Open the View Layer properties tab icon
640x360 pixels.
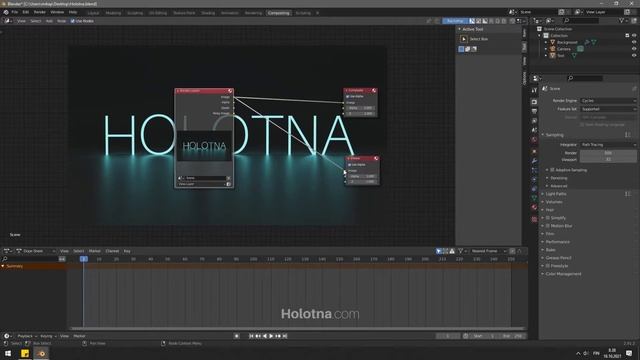(x=534, y=121)
